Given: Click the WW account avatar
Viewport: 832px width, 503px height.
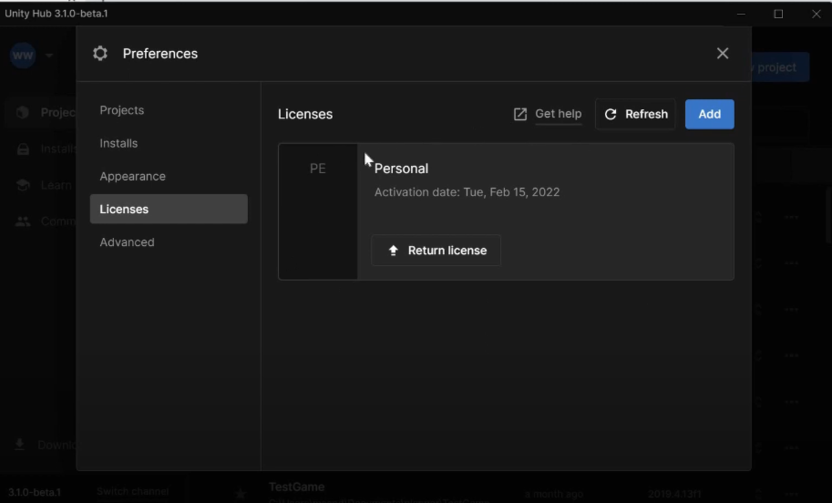Looking at the screenshot, I should click(23, 56).
